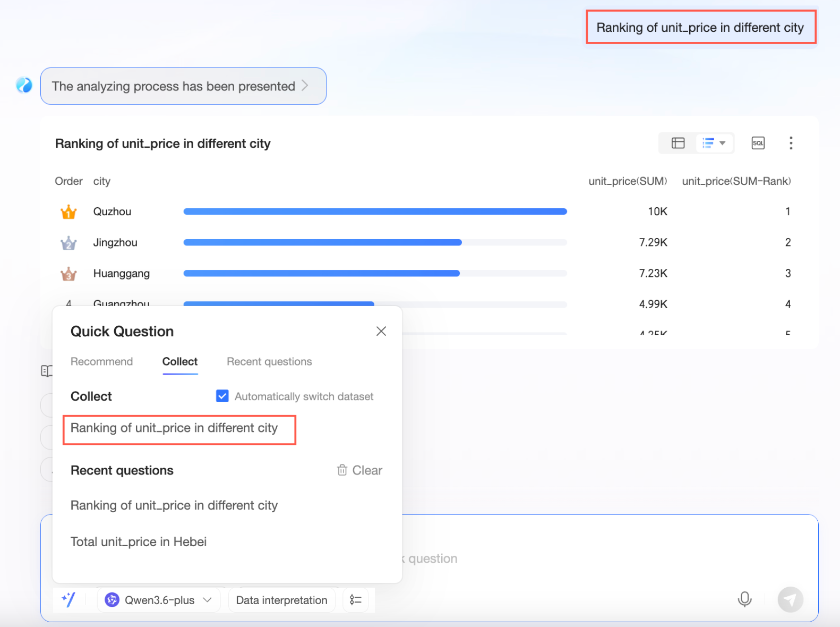Screen dimensions: 840x627
Task: Click the Quick Question panel heading
Action: point(122,331)
